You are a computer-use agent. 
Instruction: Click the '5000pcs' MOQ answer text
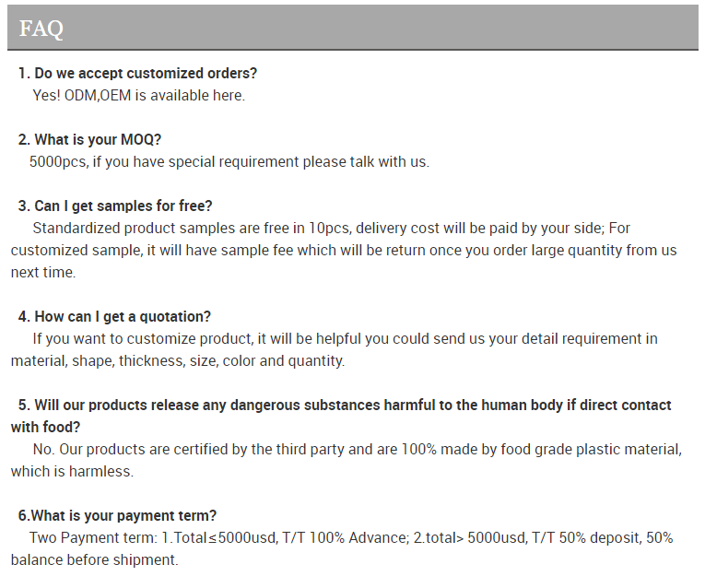point(229,162)
